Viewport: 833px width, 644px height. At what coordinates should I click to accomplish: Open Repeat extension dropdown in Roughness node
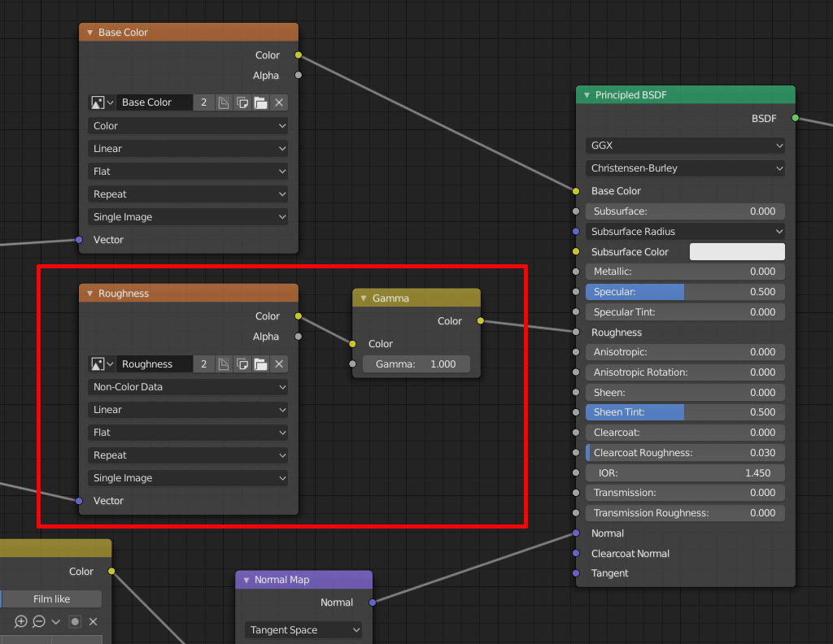[188, 455]
